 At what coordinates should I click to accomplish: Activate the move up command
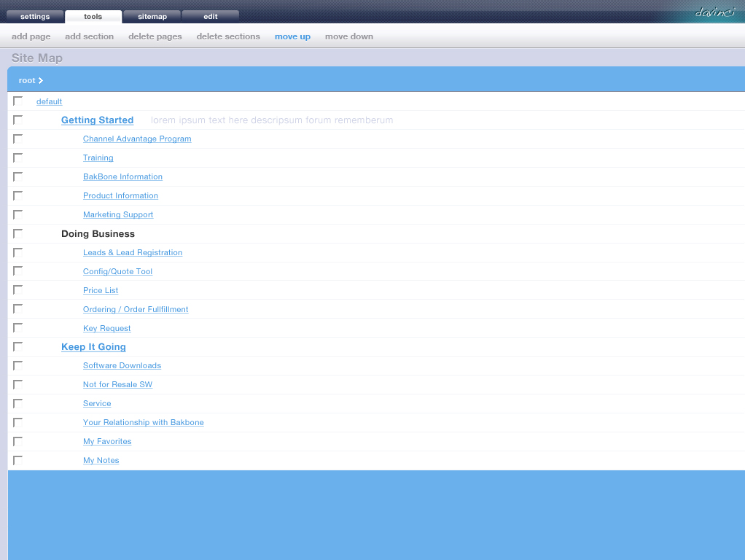[292, 36]
